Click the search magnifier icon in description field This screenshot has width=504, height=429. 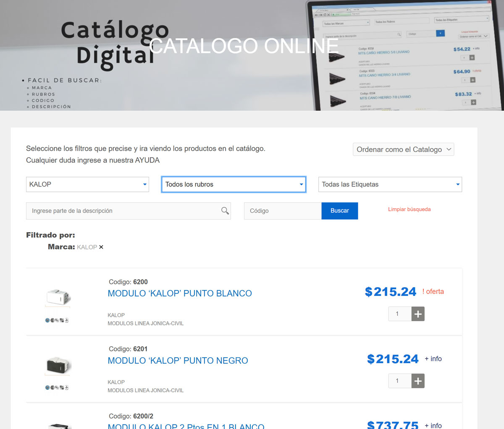pyautogui.click(x=225, y=211)
